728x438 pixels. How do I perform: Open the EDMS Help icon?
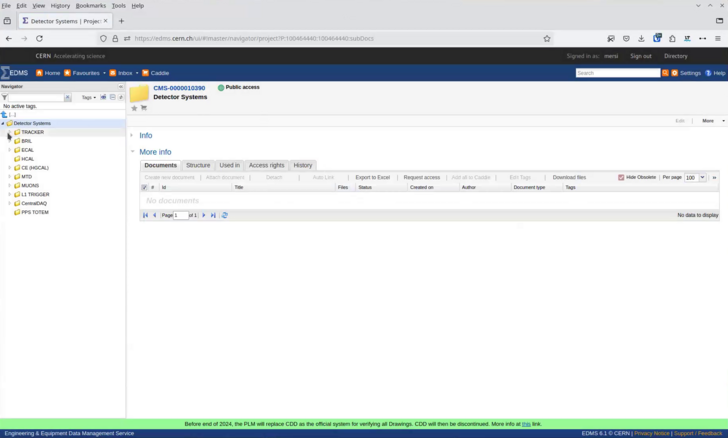(x=708, y=73)
